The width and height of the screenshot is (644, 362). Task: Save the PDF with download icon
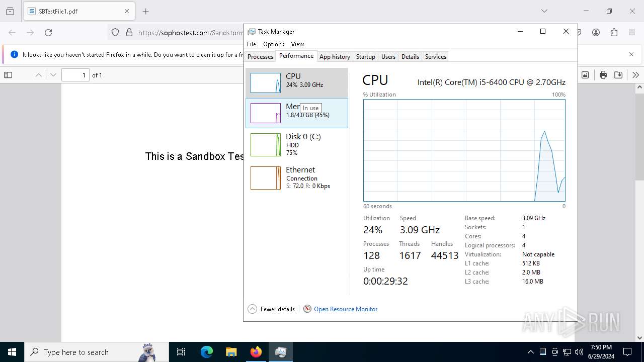(x=618, y=75)
